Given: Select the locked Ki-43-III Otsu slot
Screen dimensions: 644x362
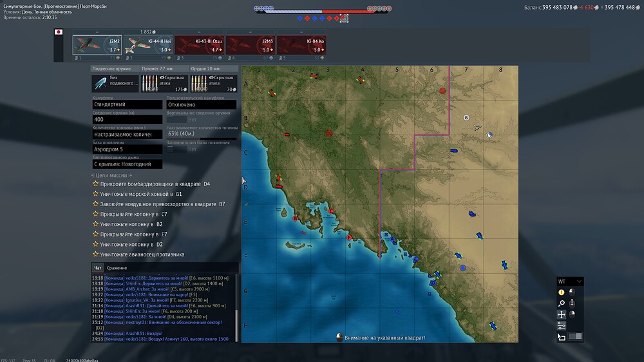Looking at the screenshot, I should point(199,45).
